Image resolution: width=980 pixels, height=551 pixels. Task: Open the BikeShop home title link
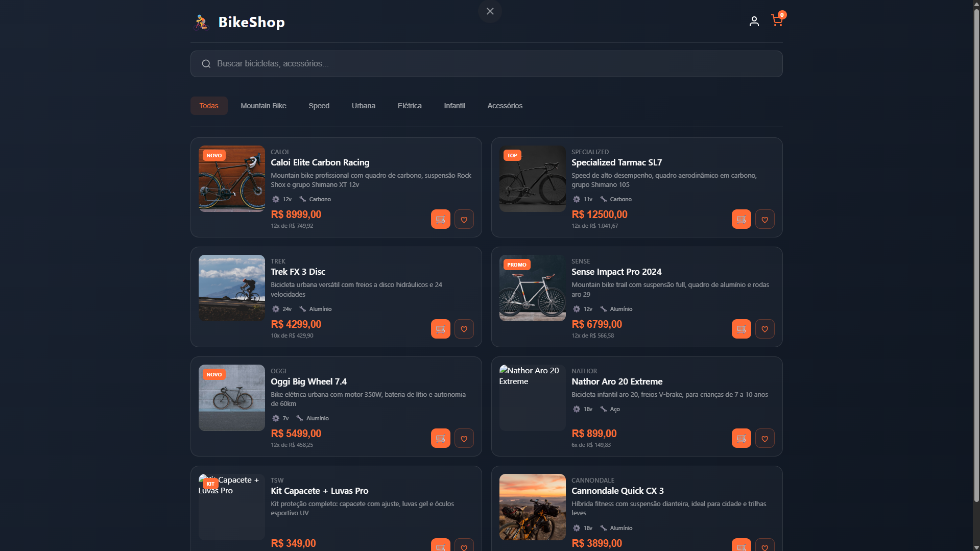click(x=252, y=22)
